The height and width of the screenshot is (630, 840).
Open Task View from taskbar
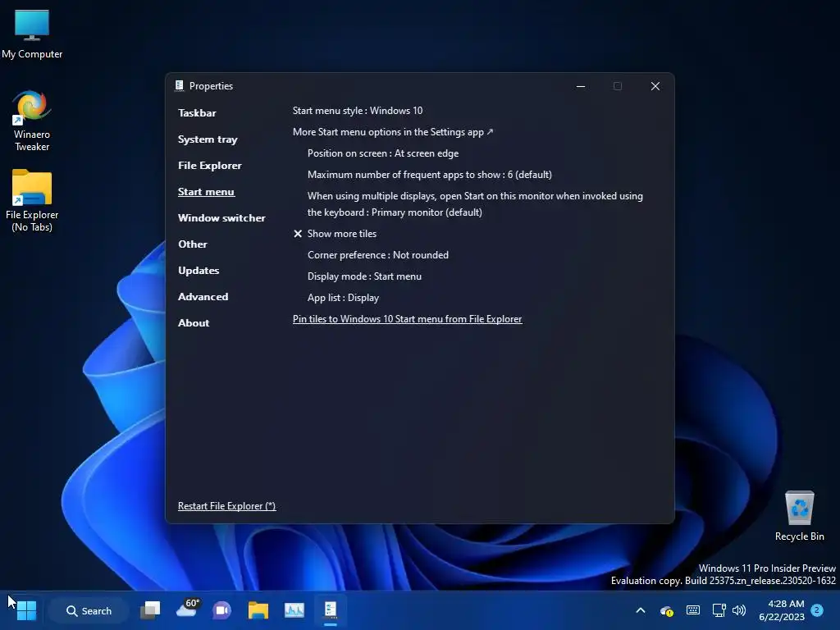point(150,610)
